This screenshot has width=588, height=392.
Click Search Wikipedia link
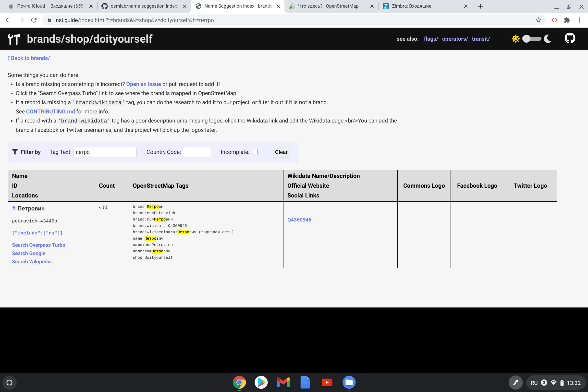point(32,261)
